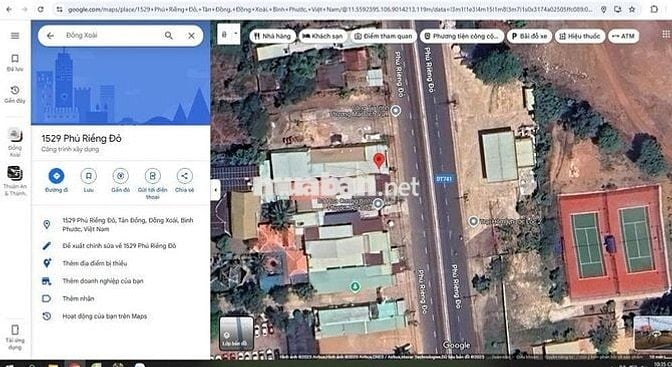Click the Lưu bookmark icon for this place

[88, 176]
